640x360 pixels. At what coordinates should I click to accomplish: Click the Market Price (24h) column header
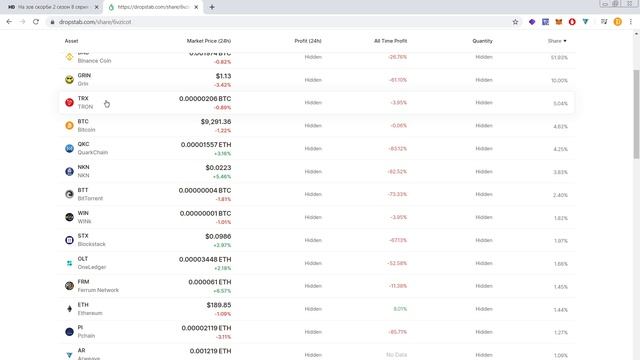point(209,41)
